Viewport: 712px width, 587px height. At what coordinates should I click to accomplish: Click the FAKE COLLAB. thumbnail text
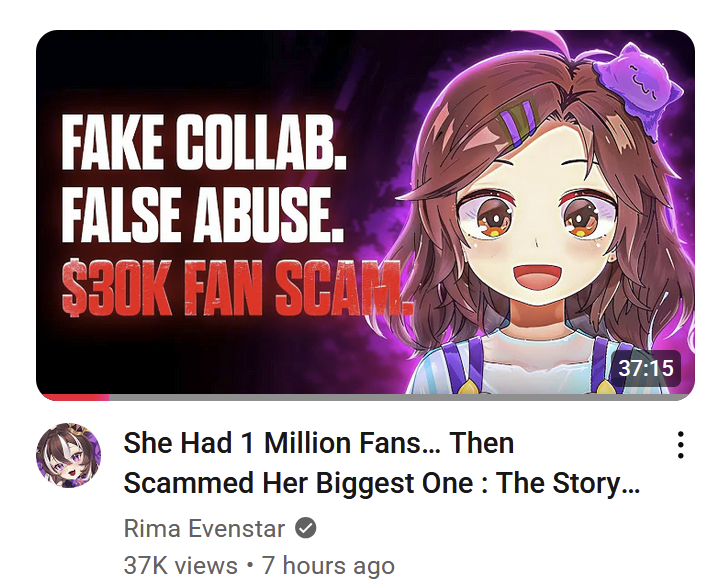coord(204,142)
